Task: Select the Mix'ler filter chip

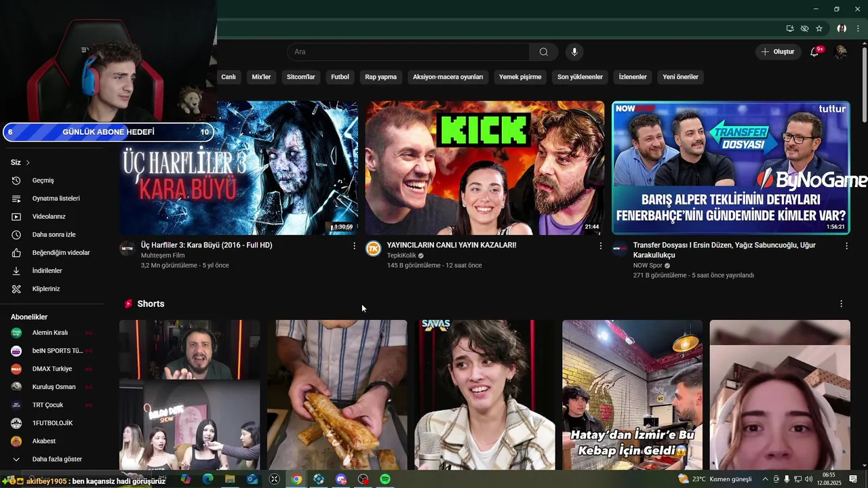Action: pyautogui.click(x=261, y=77)
